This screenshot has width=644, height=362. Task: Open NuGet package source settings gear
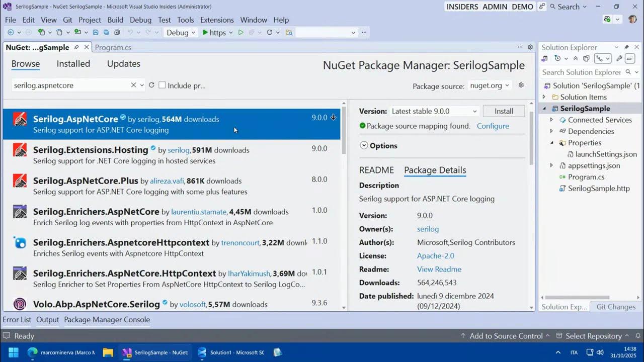pyautogui.click(x=521, y=85)
